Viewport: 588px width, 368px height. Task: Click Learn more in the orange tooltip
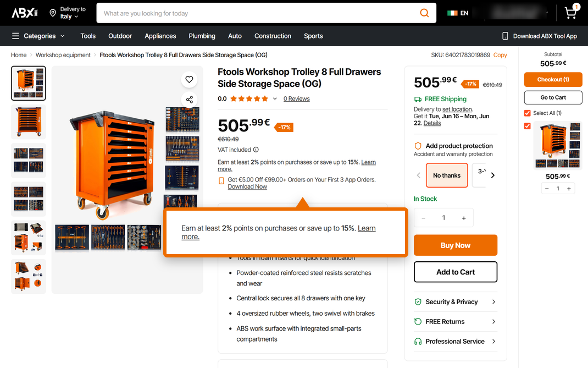[367, 228]
